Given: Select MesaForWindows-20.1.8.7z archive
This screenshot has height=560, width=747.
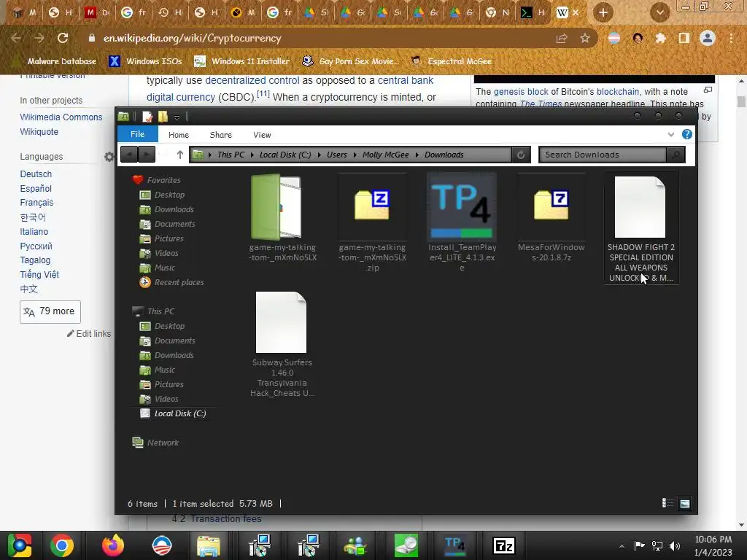Looking at the screenshot, I should point(551,218).
